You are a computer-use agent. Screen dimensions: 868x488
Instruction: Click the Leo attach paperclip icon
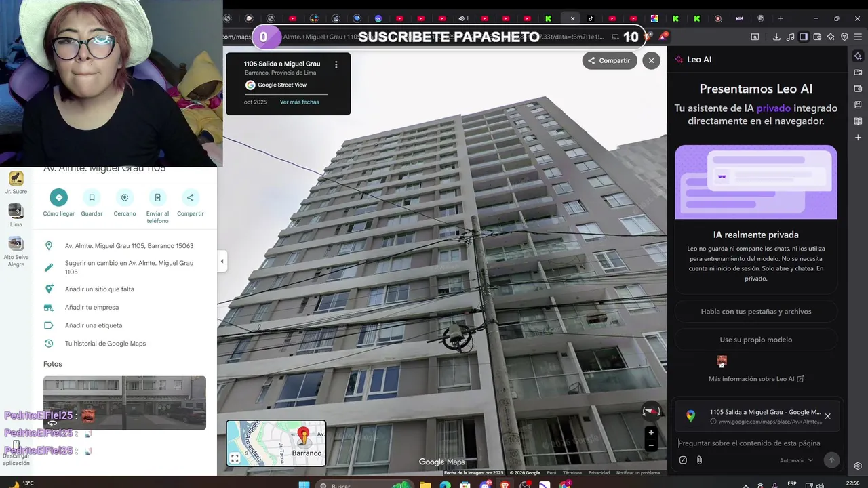pos(699,460)
